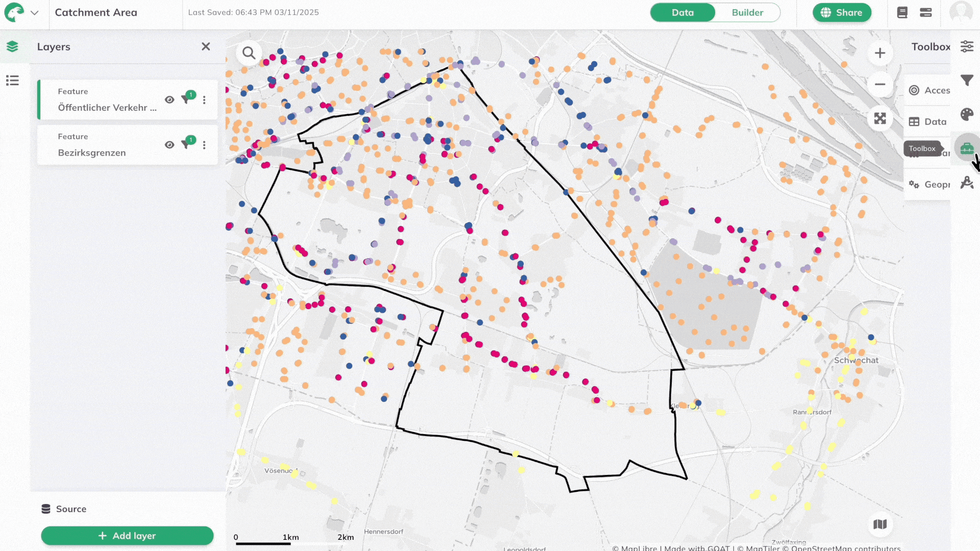Open the basemap switcher at bottom right
This screenshot has width=980, height=551.
(x=880, y=524)
